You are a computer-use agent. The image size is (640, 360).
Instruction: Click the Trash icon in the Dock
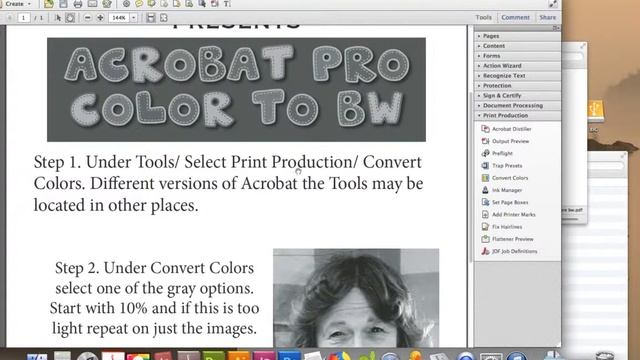point(604,355)
